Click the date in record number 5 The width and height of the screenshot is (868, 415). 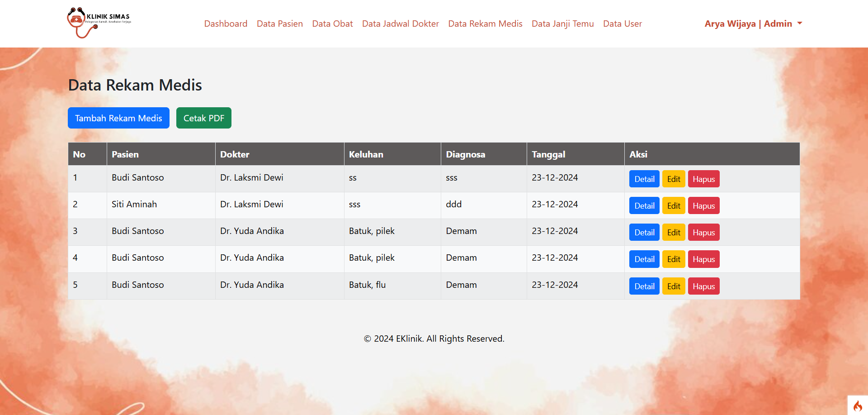tap(555, 285)
